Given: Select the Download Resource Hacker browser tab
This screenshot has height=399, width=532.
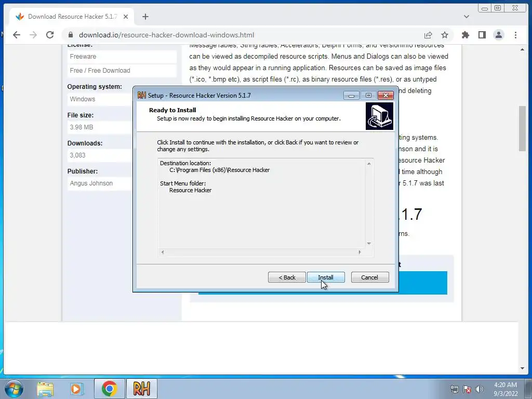Looking at the screenshot, I should click(72, 17).
